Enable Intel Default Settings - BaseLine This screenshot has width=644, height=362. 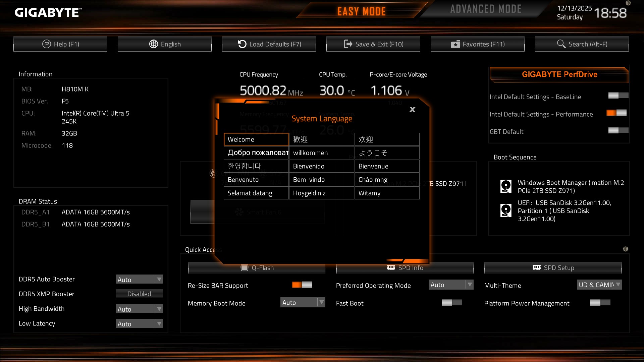(618, 96)
